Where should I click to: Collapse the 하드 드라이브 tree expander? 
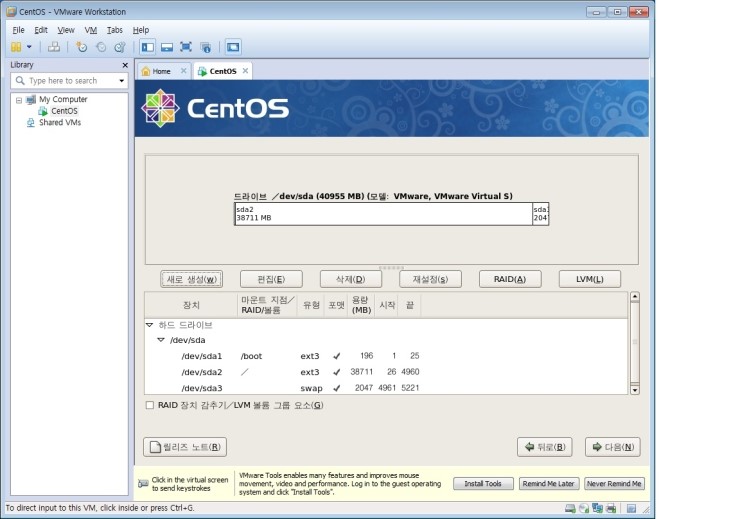[x=150, y=325]
